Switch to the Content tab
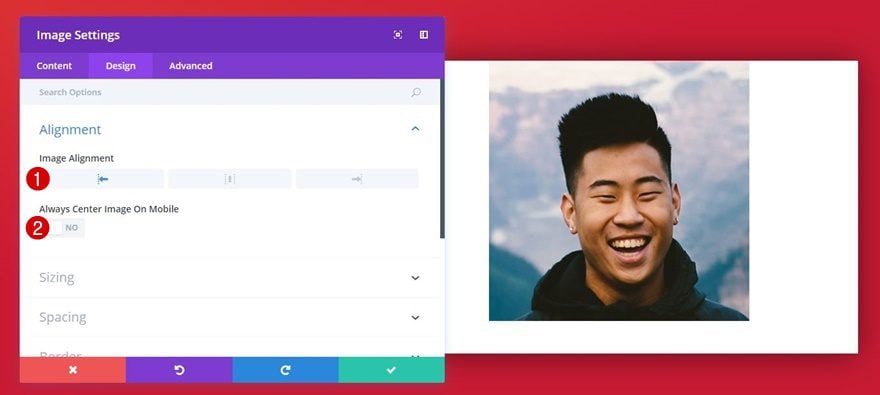880x395 pixels. pos(54,66)
